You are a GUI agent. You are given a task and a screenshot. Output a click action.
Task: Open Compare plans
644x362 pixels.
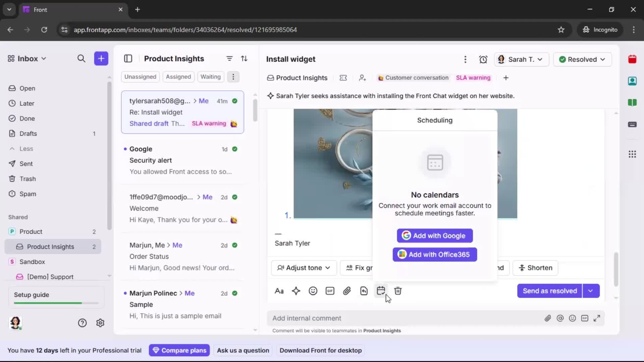point(179,350)
